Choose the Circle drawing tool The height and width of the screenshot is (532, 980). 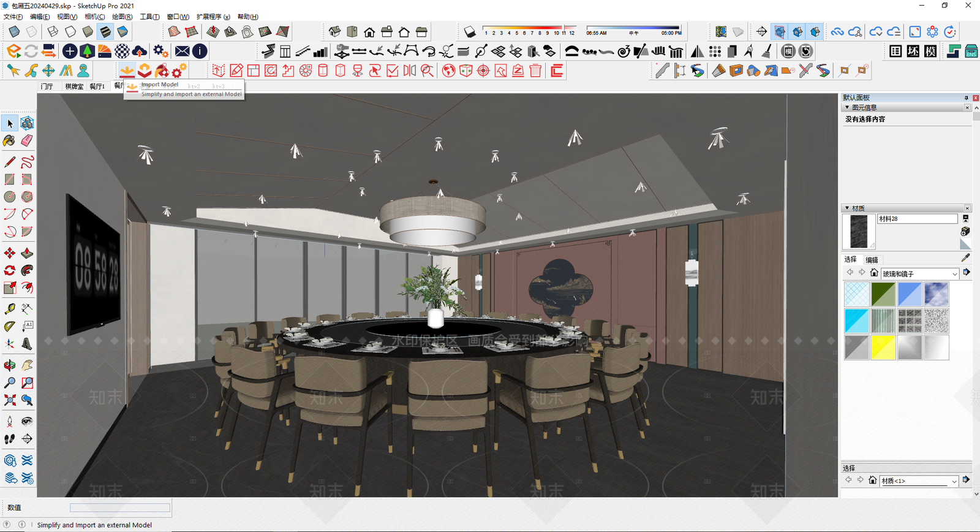coord(10,197)
